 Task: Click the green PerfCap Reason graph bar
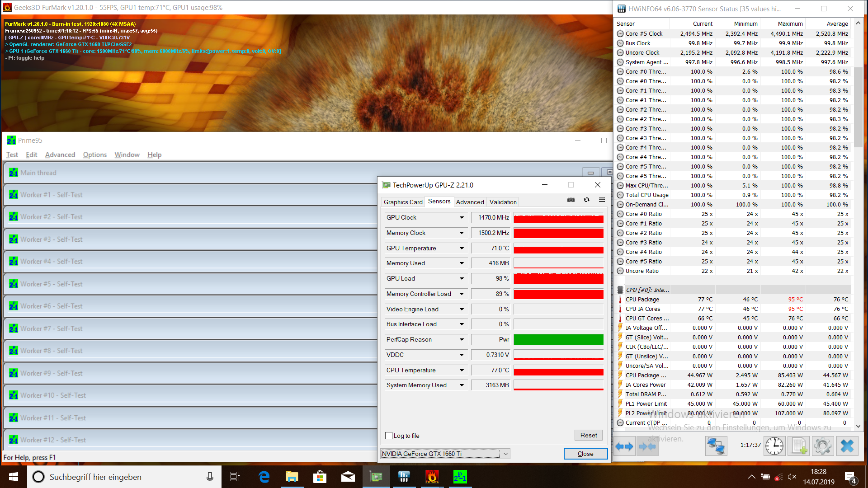pos(558,339)
